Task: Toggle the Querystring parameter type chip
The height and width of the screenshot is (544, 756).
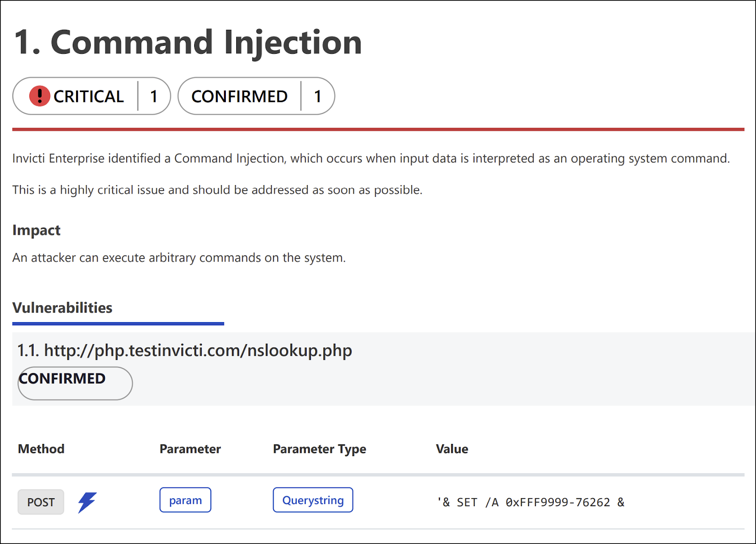Action: point(312,500)
